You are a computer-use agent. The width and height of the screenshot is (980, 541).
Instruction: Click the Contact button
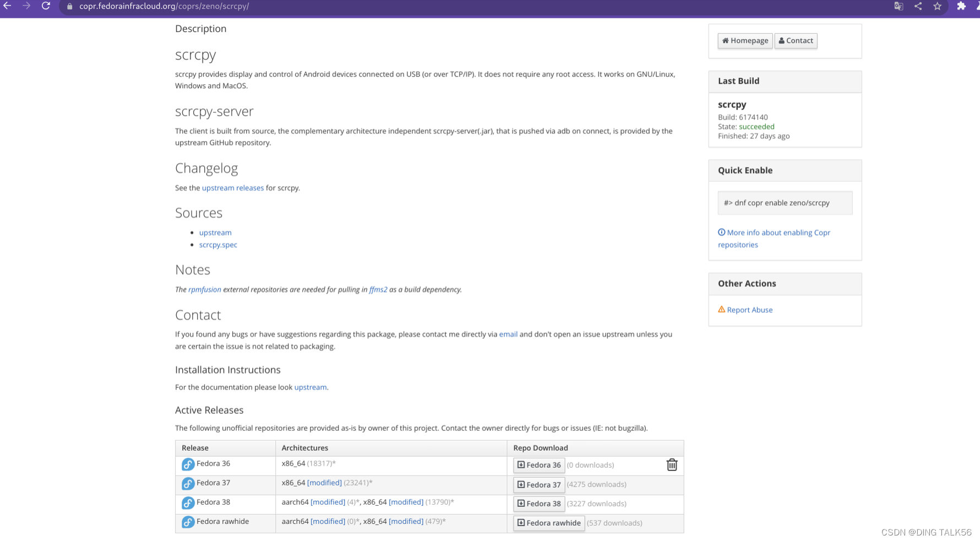tap(796, 41)
